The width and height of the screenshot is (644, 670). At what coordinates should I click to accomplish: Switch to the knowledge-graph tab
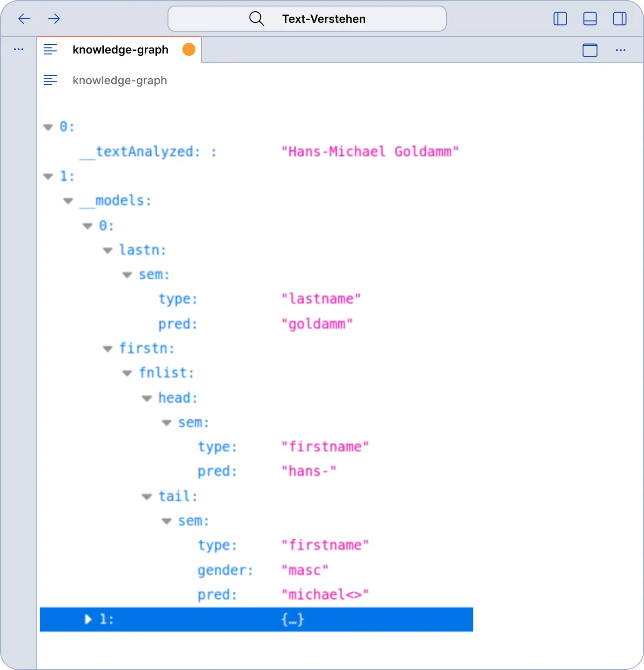click(121, 50)
